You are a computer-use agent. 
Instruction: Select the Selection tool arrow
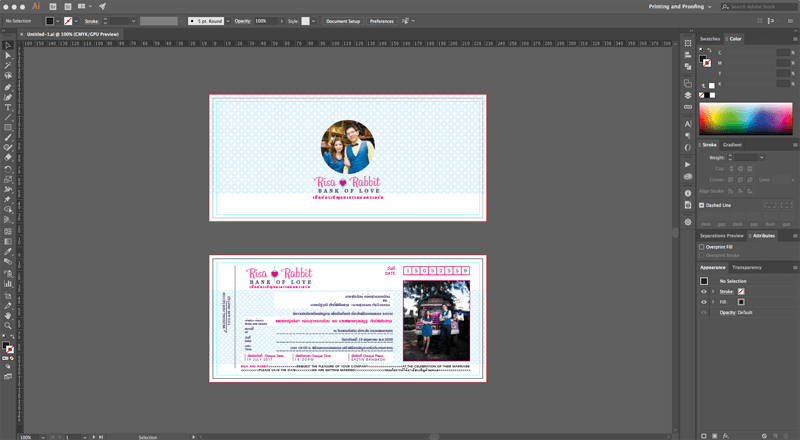click(8, 45)
